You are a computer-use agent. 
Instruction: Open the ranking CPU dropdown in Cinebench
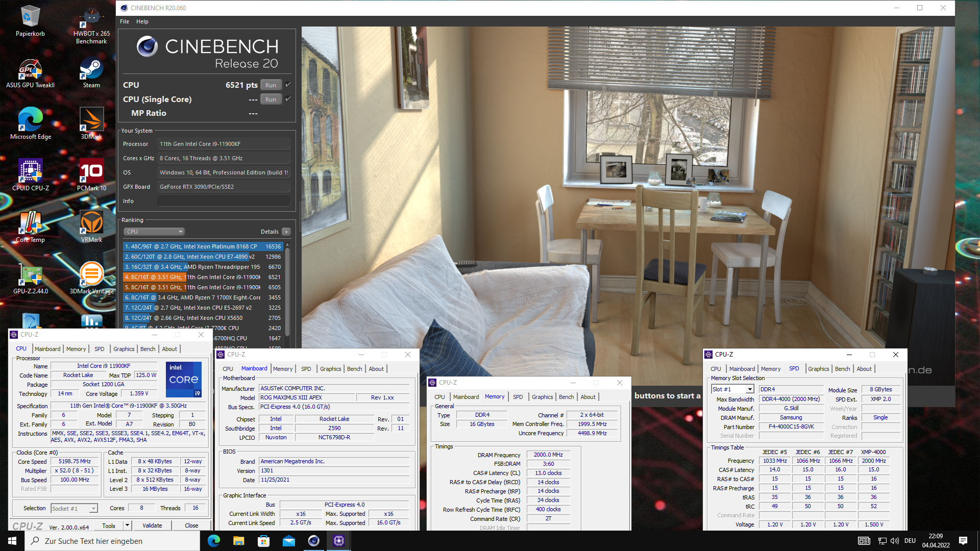[154, 232]
